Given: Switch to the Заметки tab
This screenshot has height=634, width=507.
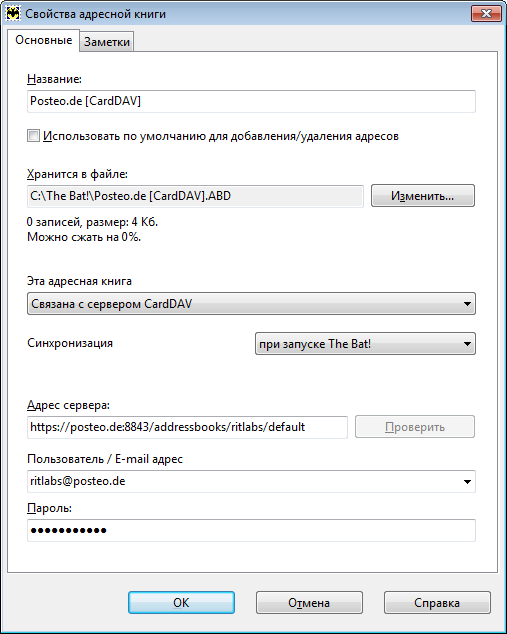Looking at the screenshot, I should click(107, 42).
